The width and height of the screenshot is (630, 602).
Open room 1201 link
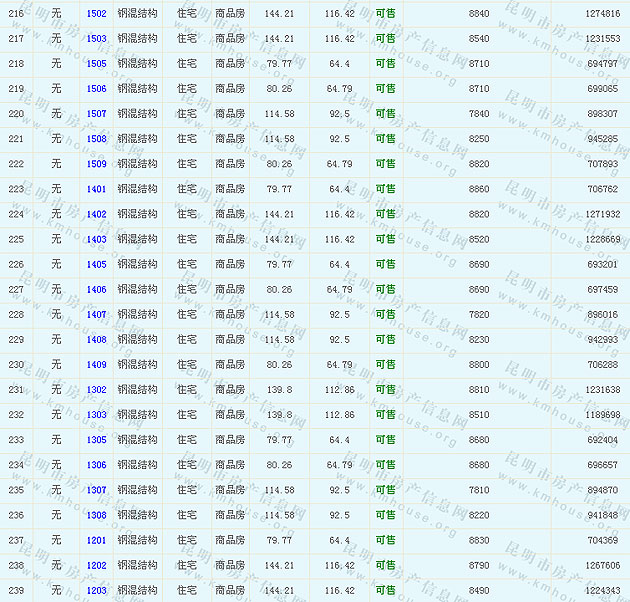[x=96, y=540]
